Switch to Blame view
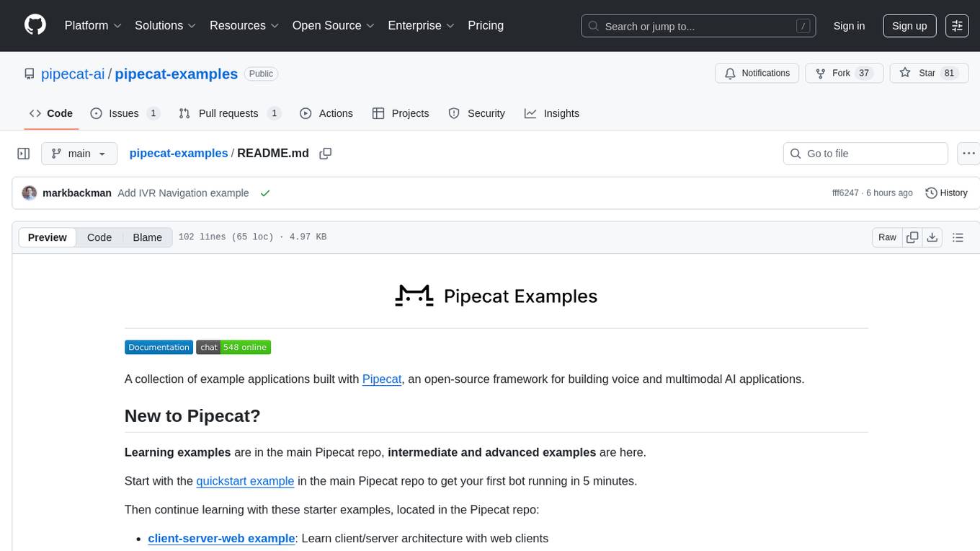 [147, 237]
